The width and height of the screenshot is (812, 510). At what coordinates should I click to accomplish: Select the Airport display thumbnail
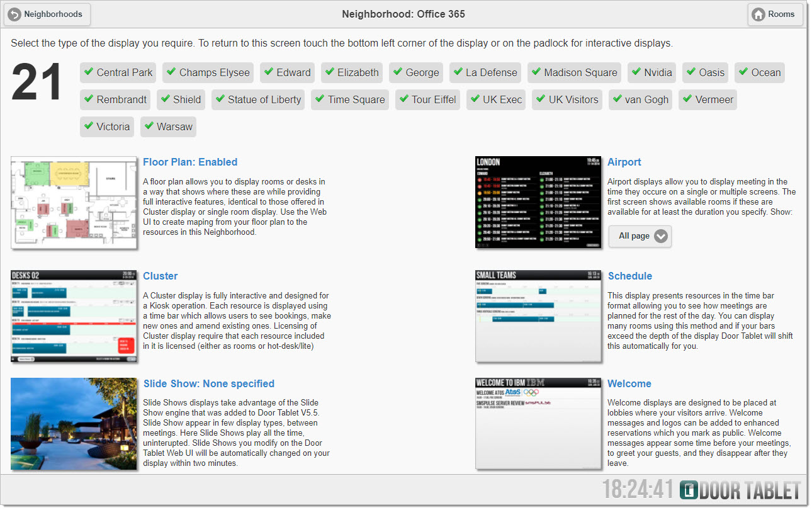538,202
